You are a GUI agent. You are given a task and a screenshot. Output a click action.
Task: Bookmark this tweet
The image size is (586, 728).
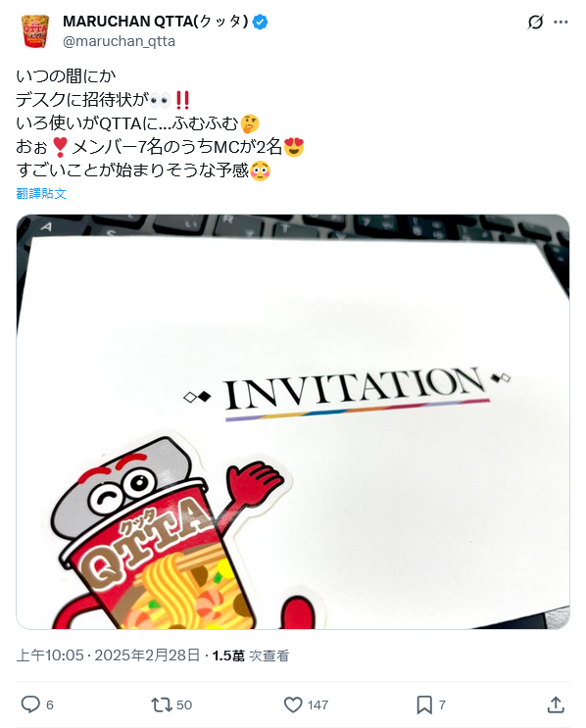424,704
